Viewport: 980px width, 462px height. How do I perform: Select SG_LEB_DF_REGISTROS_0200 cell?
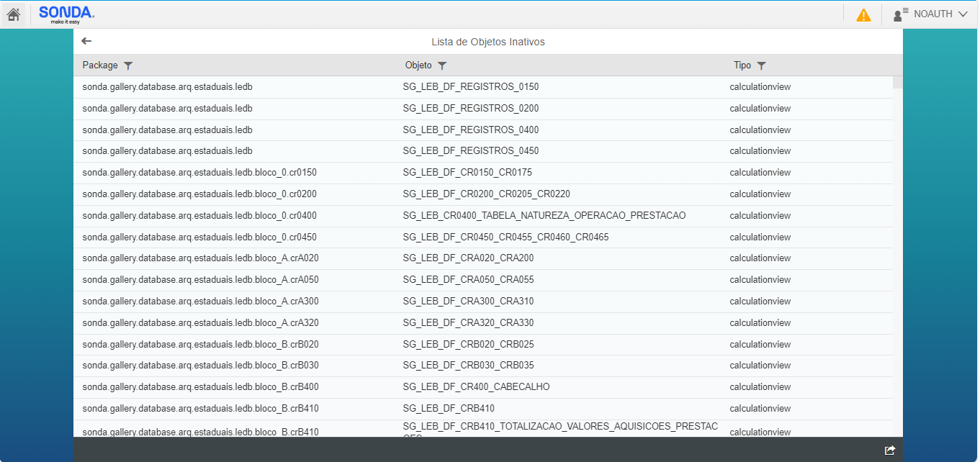pyautogui.click(x=471, y=109)
